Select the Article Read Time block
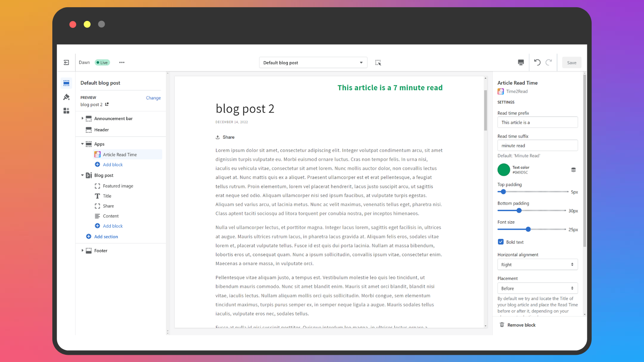 pos(120,154)
